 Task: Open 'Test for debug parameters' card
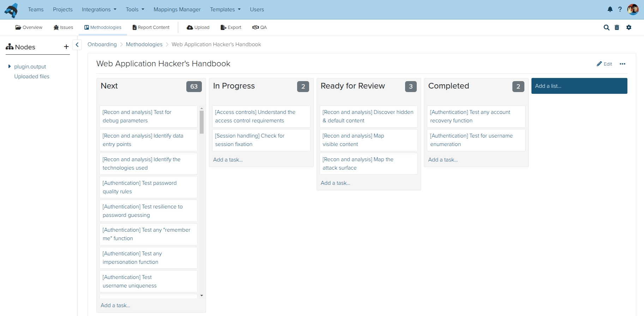[x=149, y=116]
